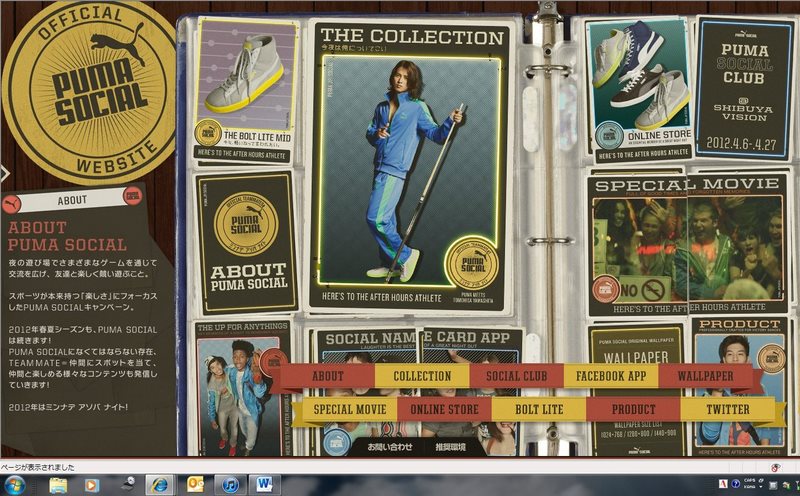This screenshot has height=496, width=800.
Task: Click status text 'ページが表示されました'
Action: 37,467
